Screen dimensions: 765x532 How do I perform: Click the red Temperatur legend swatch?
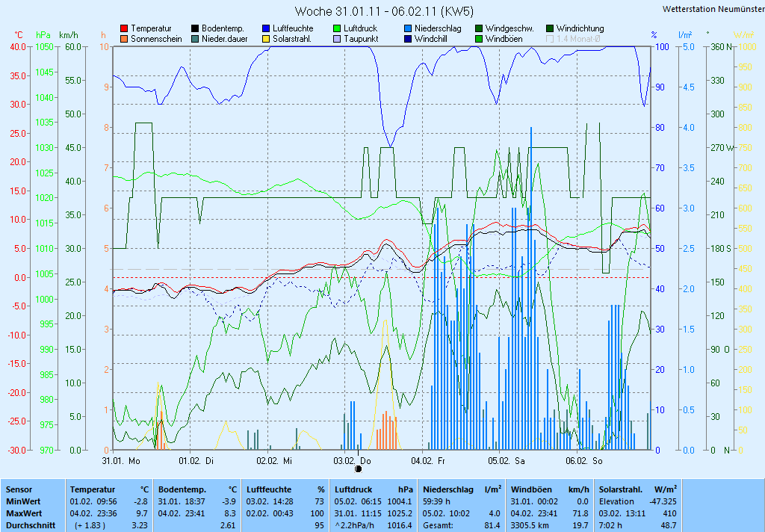coord(124,28)
